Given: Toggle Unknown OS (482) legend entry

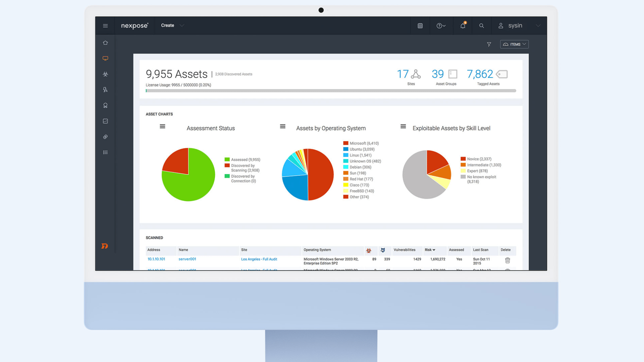Looking at the screenshot, I should point(362,161).
